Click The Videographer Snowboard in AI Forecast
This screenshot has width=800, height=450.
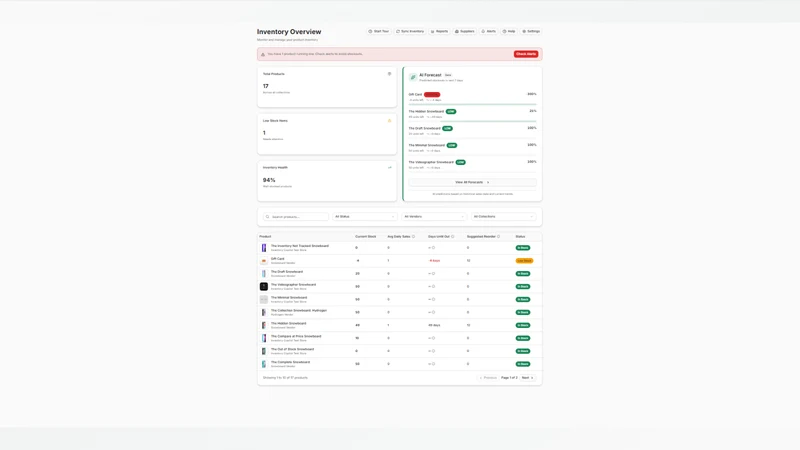[431, 162]
